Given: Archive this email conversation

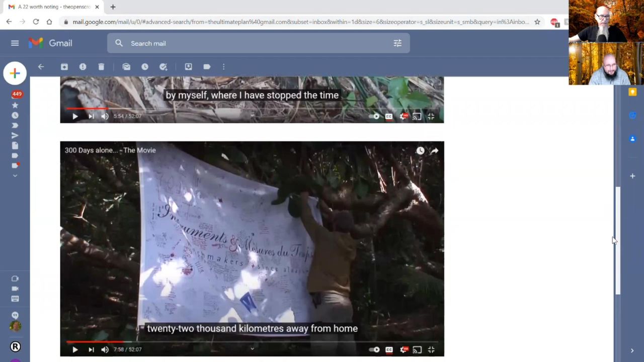Looking at the screenshot, I should [x=64, y=67].
